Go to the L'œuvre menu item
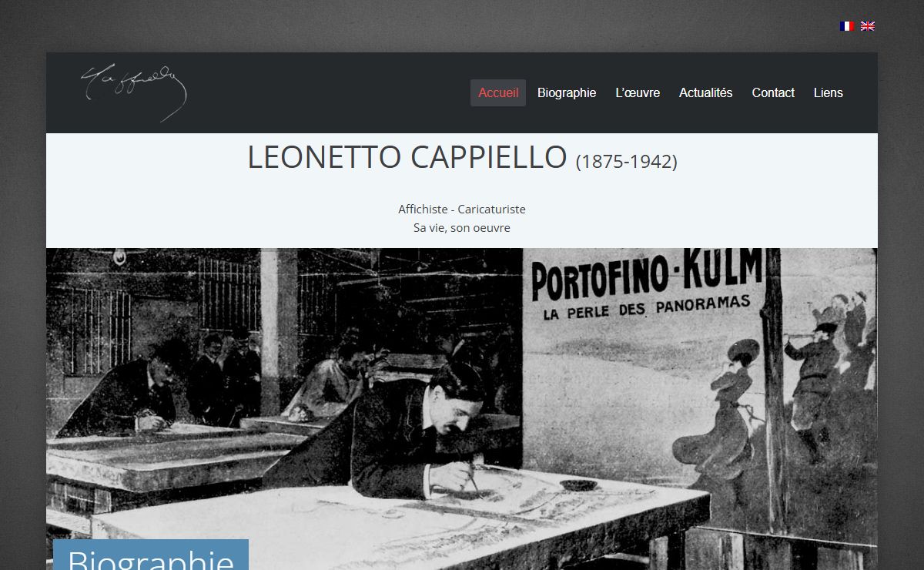This screenshot has height=570, width=924. tap(638, 92)
